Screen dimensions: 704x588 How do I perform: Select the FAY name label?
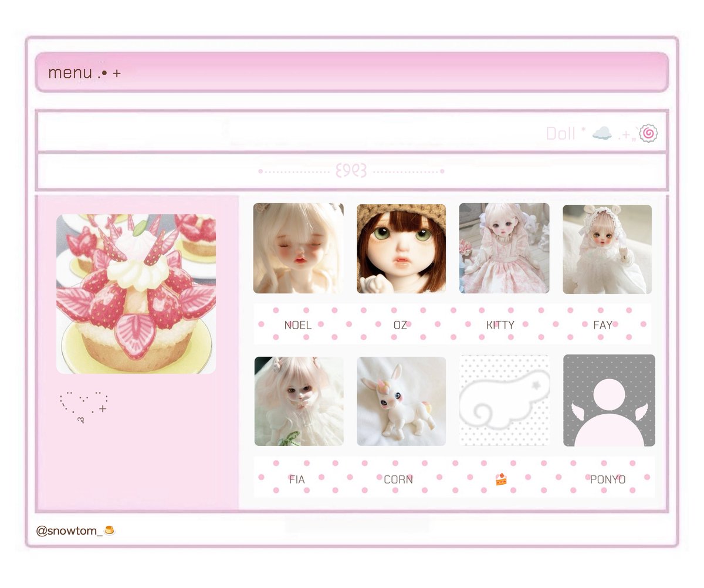coord(603,325)
